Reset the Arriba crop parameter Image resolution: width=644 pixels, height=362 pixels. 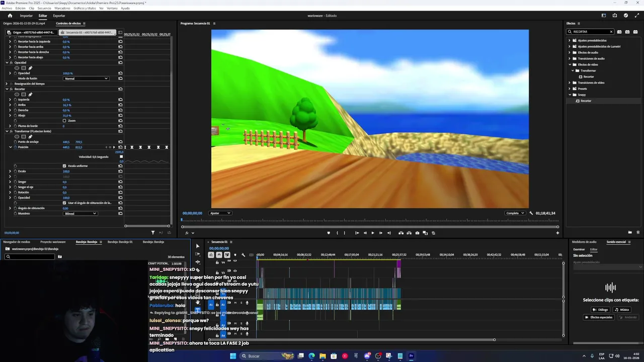pyautogui.click(x=120, y=105)
